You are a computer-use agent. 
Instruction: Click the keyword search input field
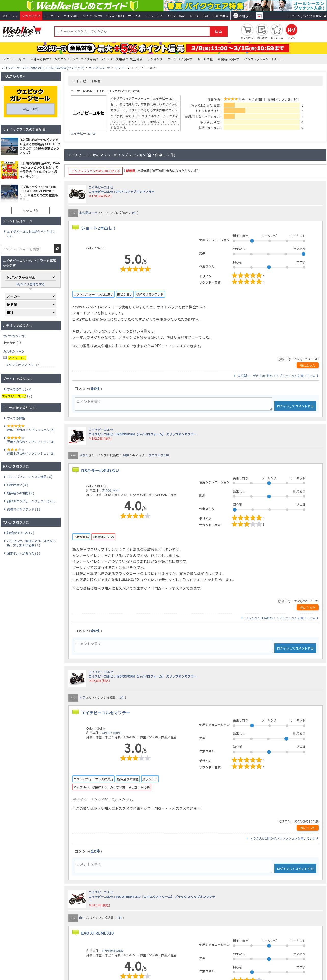pyautogui.click(x=132, y=32)
